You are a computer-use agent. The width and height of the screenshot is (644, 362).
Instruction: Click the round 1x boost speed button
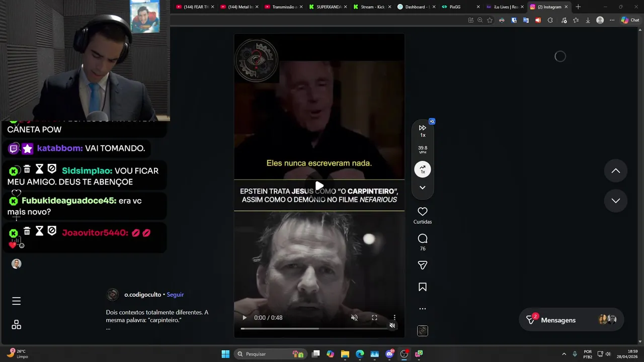pos(423,169)
